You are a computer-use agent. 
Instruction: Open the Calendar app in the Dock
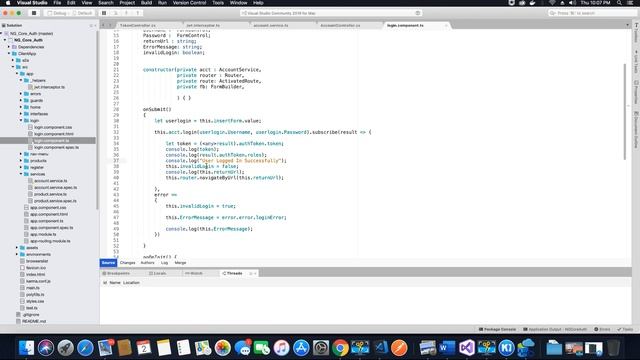144,348
